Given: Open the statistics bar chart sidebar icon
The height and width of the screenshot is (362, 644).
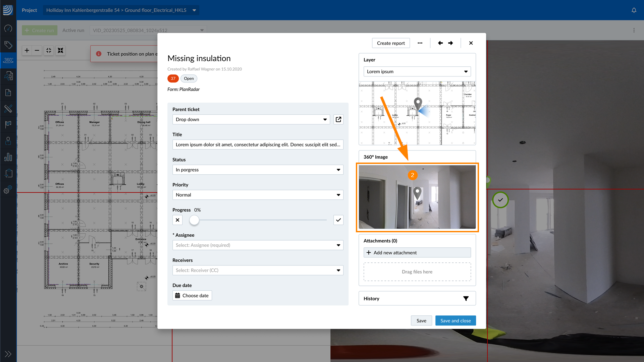Looking at the screenshot, I should tap(8, 157).
